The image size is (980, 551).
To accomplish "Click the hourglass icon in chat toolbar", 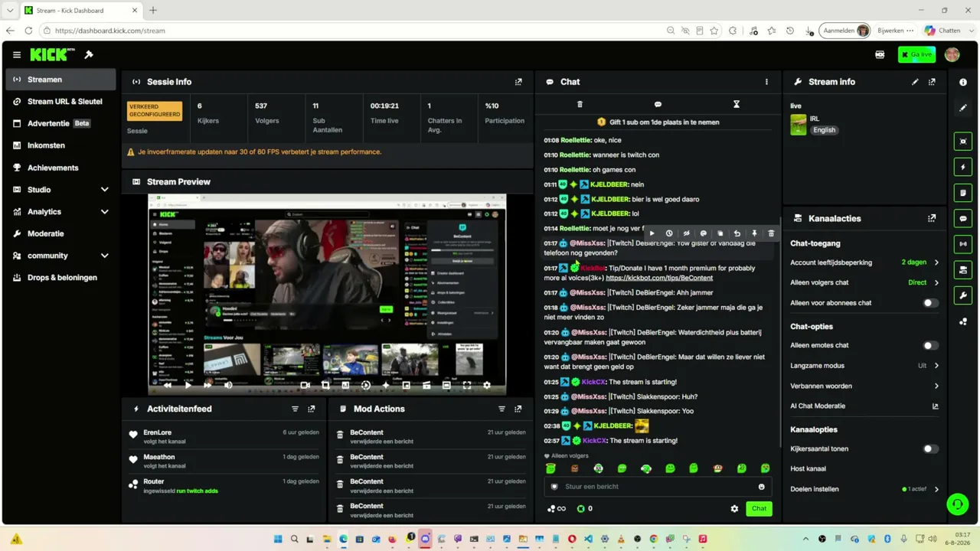I will pyautogui.click(x=737, y=104).
